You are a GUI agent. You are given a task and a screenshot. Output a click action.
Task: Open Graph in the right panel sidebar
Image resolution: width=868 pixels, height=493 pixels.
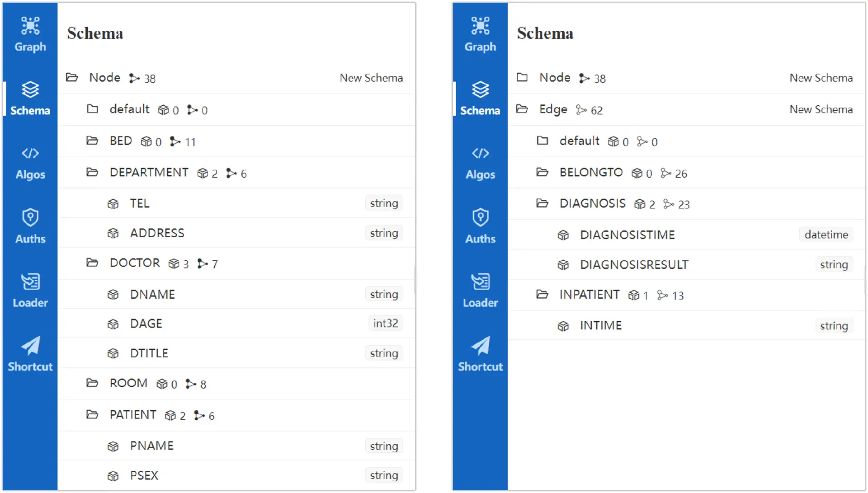(480, 34)
